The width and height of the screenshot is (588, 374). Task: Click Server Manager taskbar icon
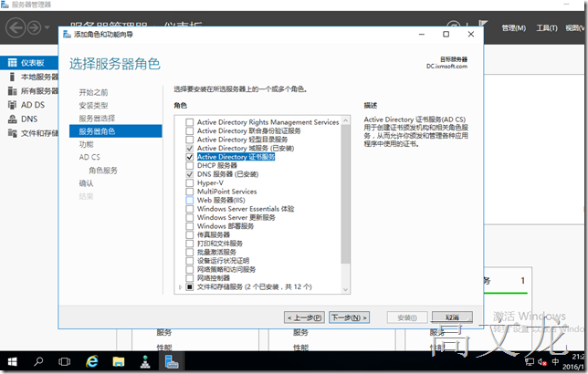coord(172,361)
